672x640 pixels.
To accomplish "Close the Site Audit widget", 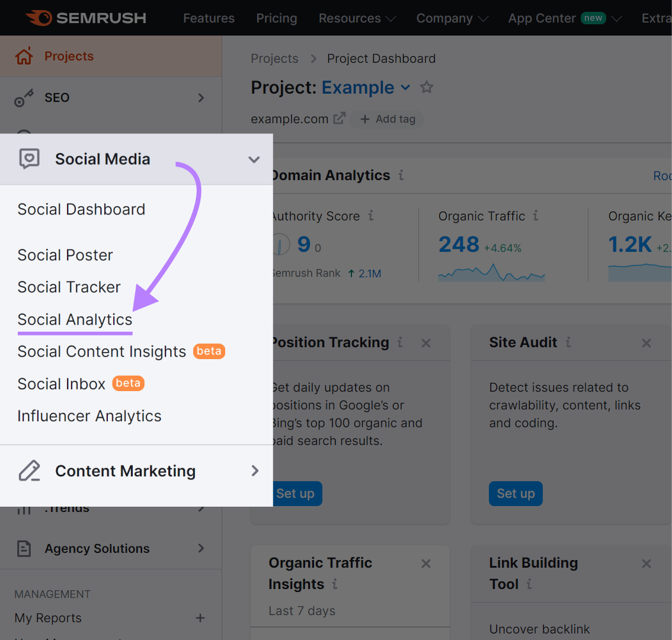I will 647,343.
